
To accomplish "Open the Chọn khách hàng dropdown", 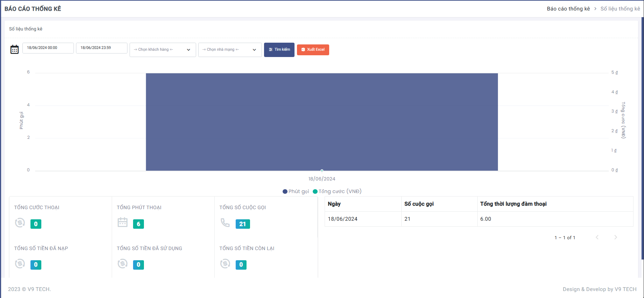I will (162, 50).
